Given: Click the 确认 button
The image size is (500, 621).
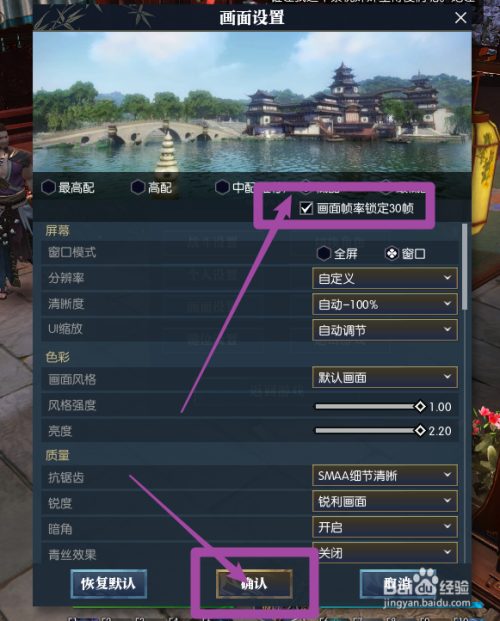Looking at the screenshot, I should pos(254,583).
